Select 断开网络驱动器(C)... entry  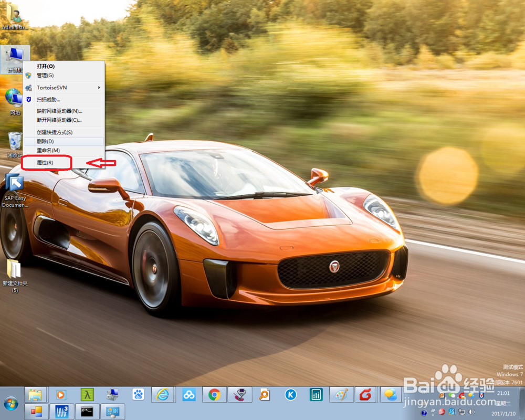64,120
